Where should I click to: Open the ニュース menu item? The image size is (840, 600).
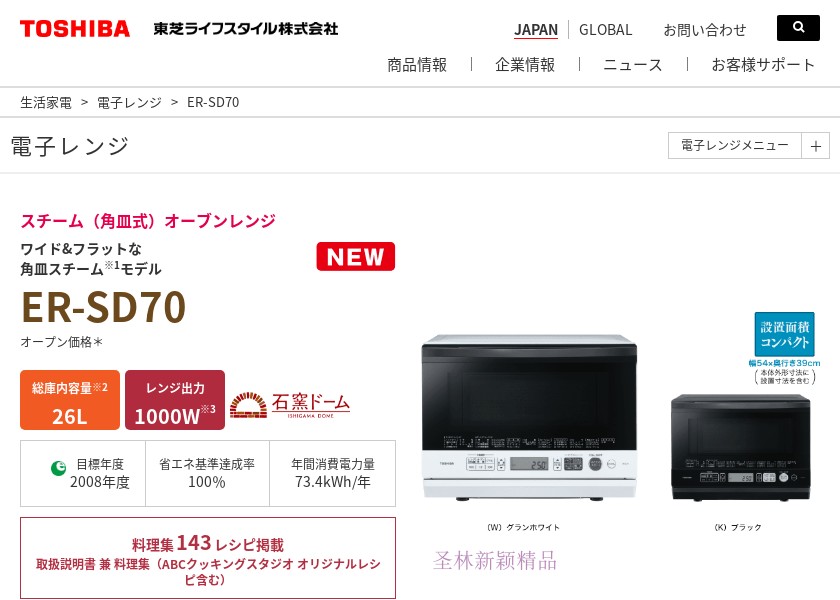pos(633,65)
